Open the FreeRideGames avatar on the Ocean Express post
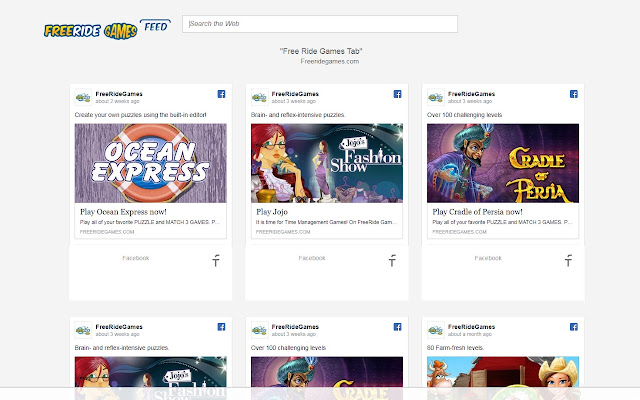The height and width of the screenshot is (400, 640). click(x=83, y=97)
